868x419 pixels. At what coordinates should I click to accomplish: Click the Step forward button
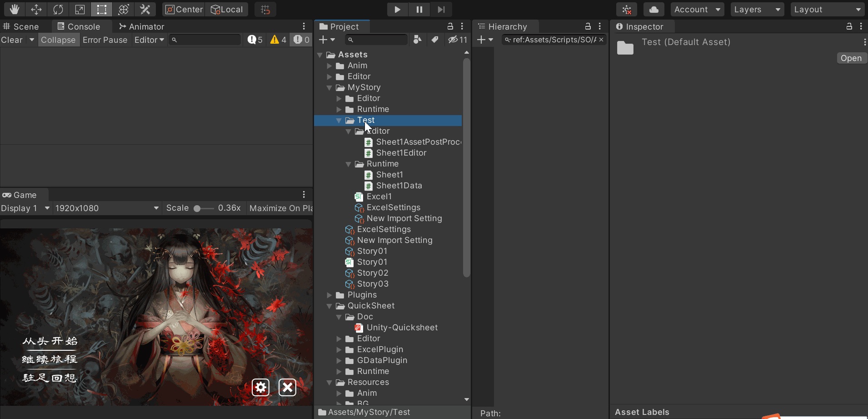[441, 9]
